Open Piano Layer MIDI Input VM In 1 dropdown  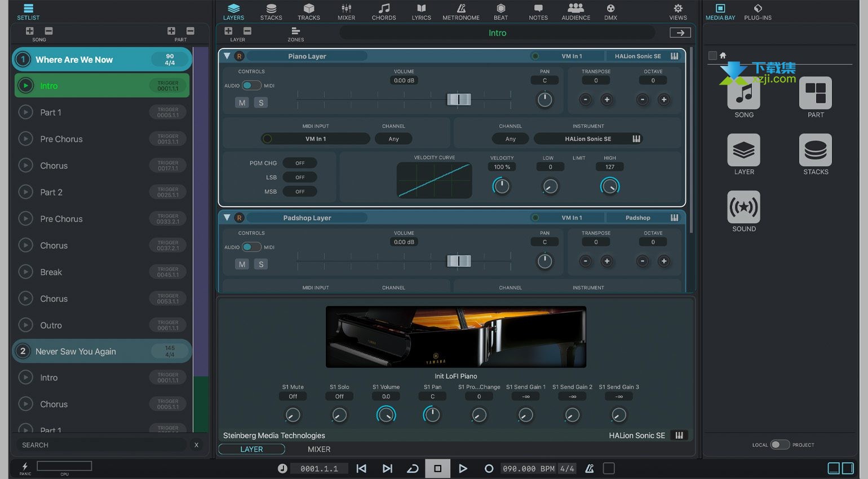pos(316,139)
